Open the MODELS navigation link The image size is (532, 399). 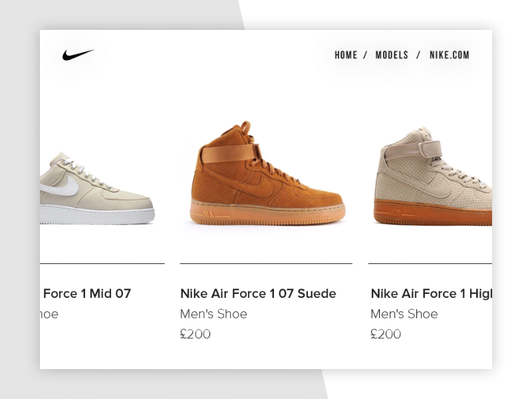[392, 55]
